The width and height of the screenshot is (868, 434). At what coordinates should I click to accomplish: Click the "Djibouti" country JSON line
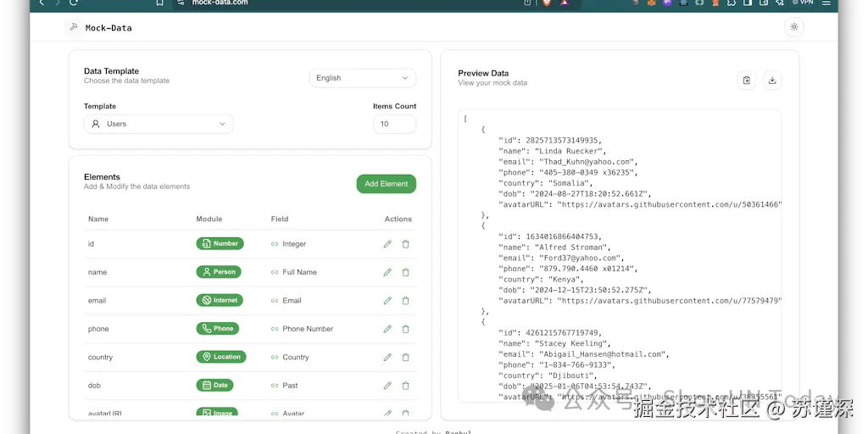(x=548, y=376)
